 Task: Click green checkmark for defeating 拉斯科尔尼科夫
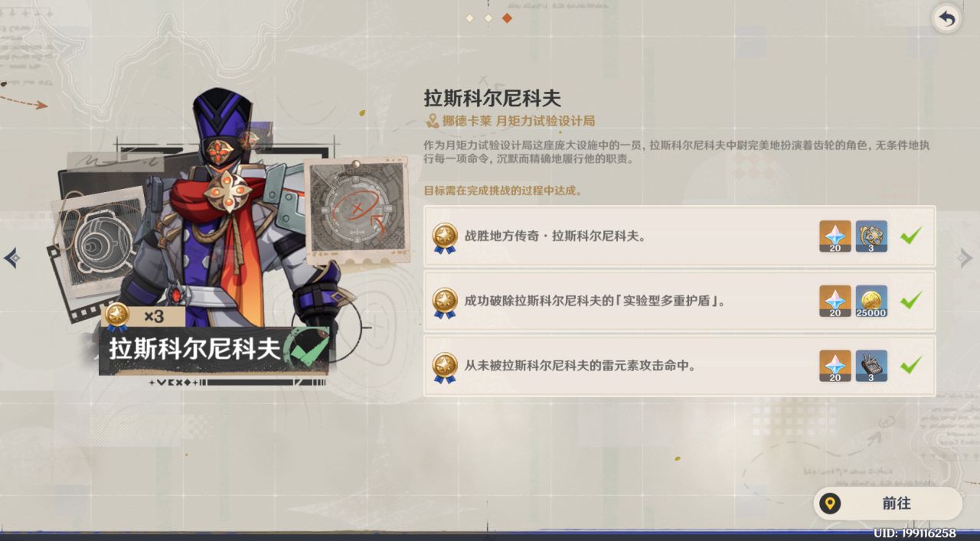(910, 236)
